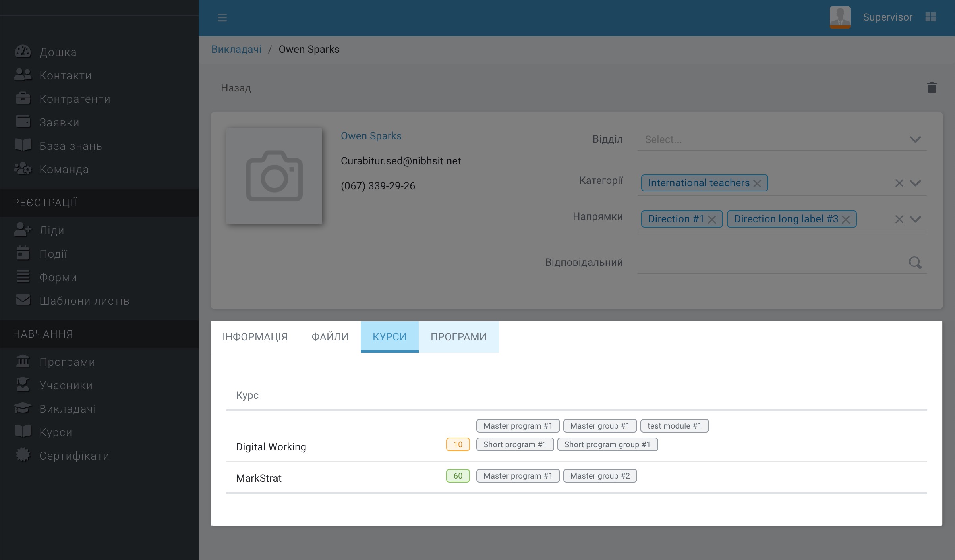This screenshot has height=560, width=955.
Task: Click the Викладачі breadcrumb link
Action: tap(236, 49)
